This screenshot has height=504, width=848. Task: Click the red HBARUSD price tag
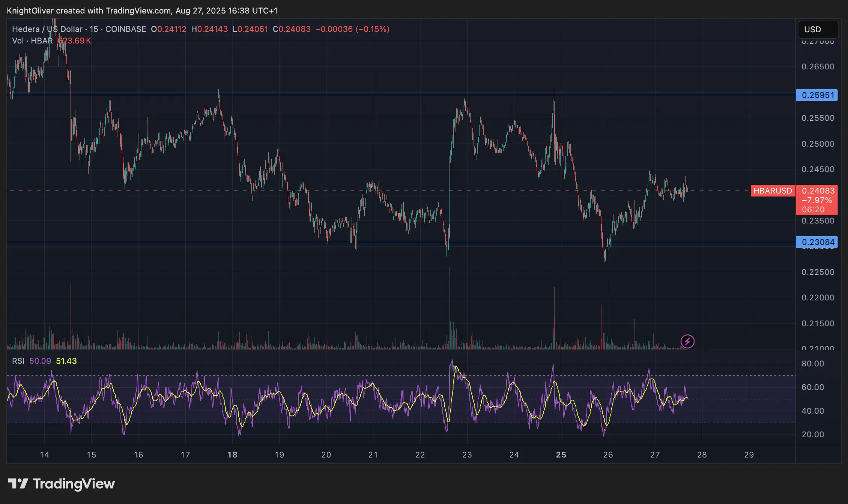(x=773, y=191)
